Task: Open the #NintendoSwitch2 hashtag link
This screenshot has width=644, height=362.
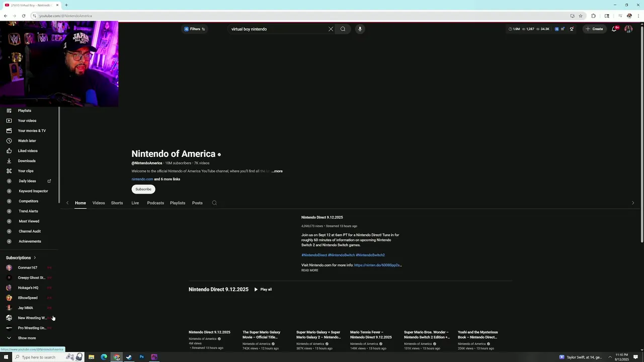Action: [370, 255]
